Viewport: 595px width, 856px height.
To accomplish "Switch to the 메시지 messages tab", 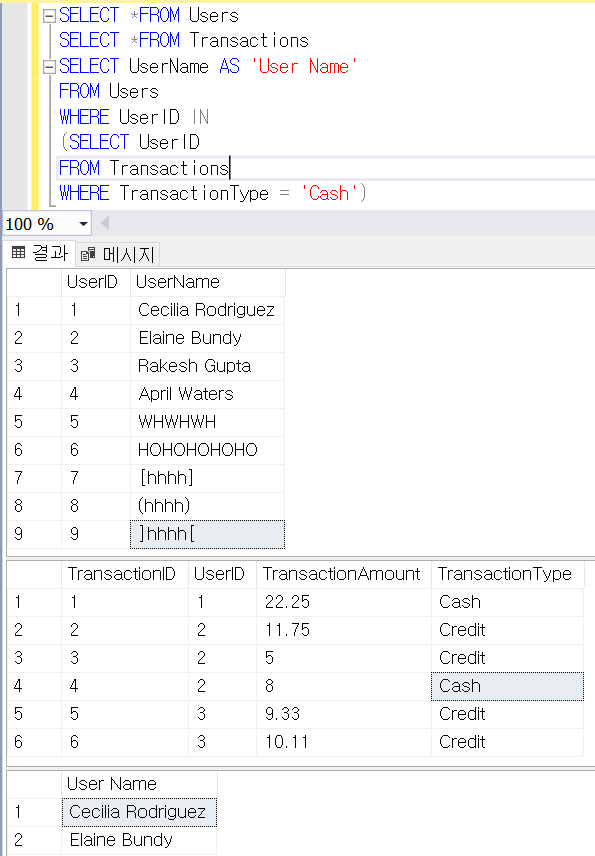I will 118,254.
